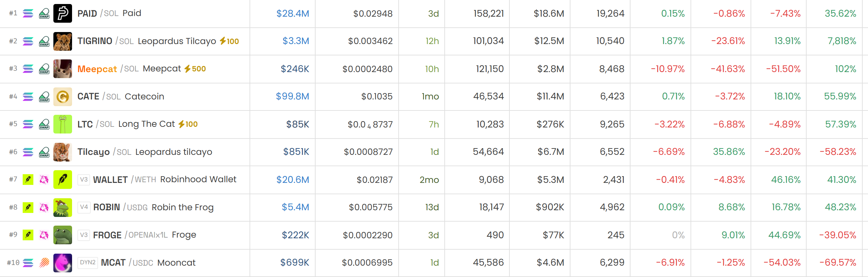The image size is (868, 277).
Task: Click the TIGRINO leopard token image
Action: (63, 41)
